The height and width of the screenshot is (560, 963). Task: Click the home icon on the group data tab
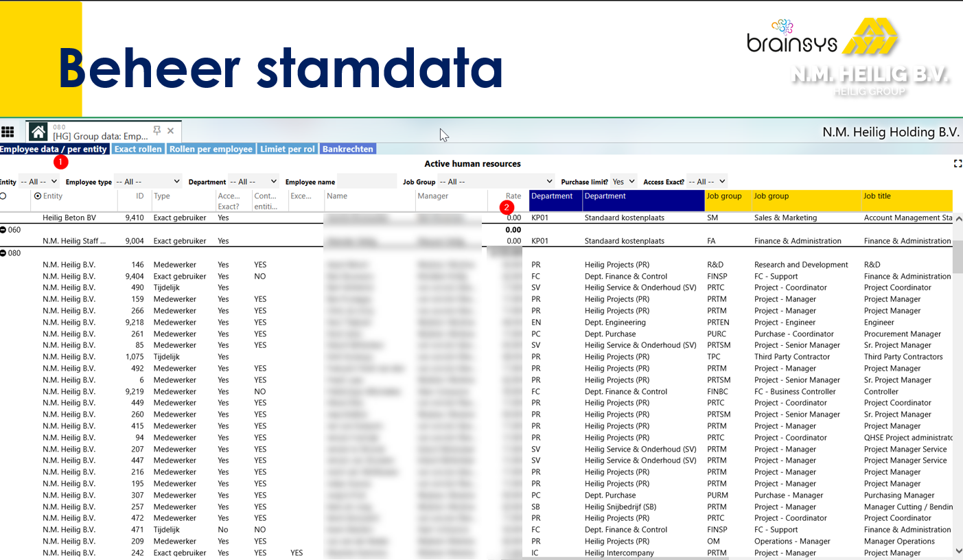38,130
